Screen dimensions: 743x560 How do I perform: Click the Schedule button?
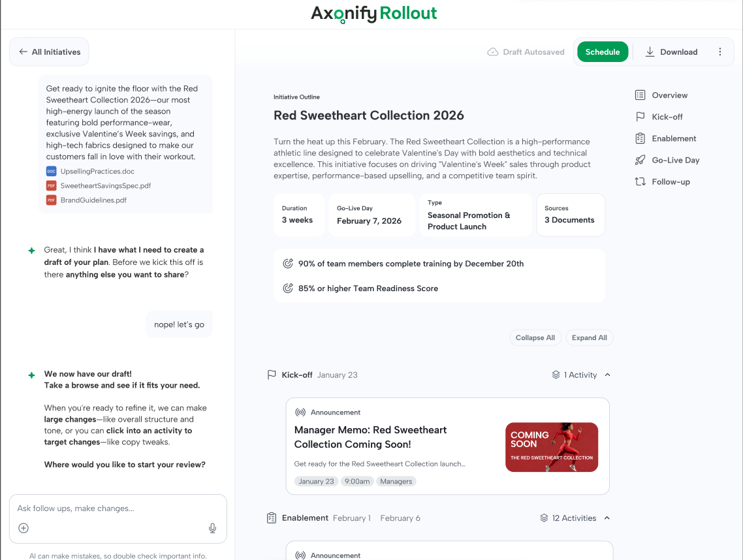(x=602, y=52)
